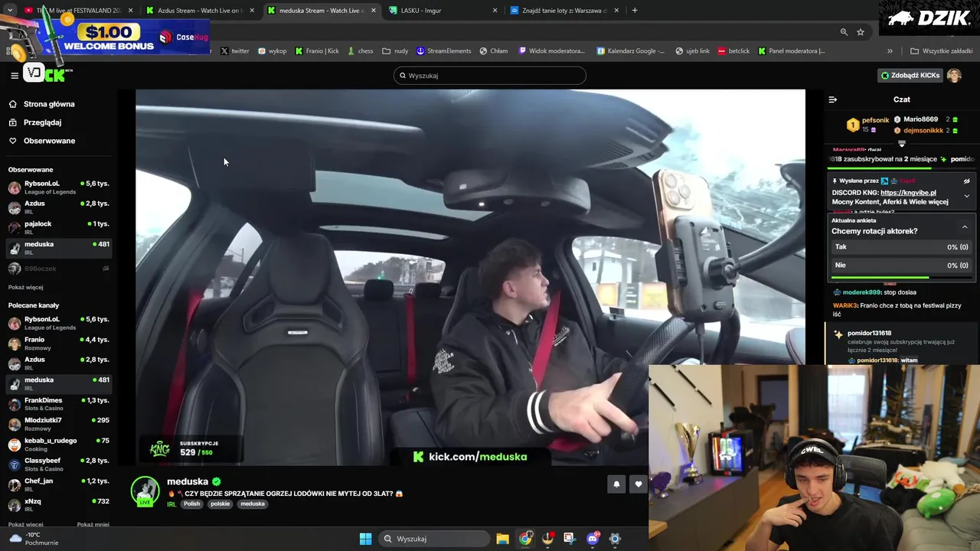The width and height of the screenshot is (980, 551).
Task: Click the taskbar Wyszukaj search box
Action: (435, 539)
